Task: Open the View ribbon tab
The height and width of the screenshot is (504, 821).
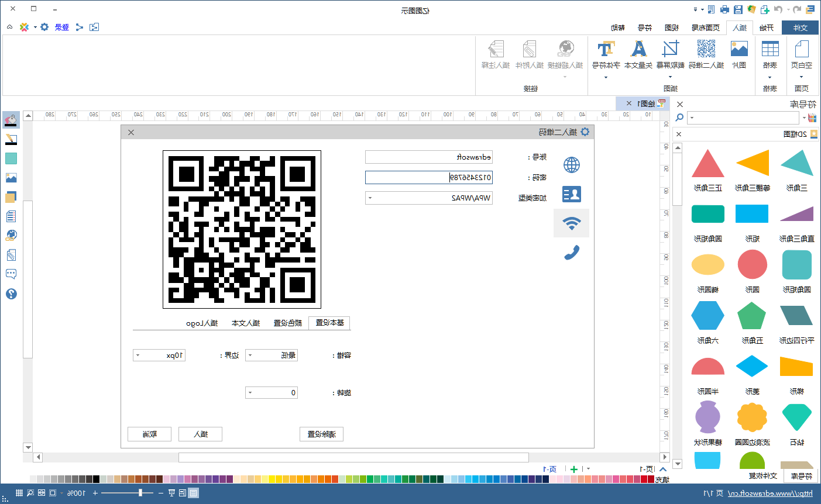Action: 672,27
